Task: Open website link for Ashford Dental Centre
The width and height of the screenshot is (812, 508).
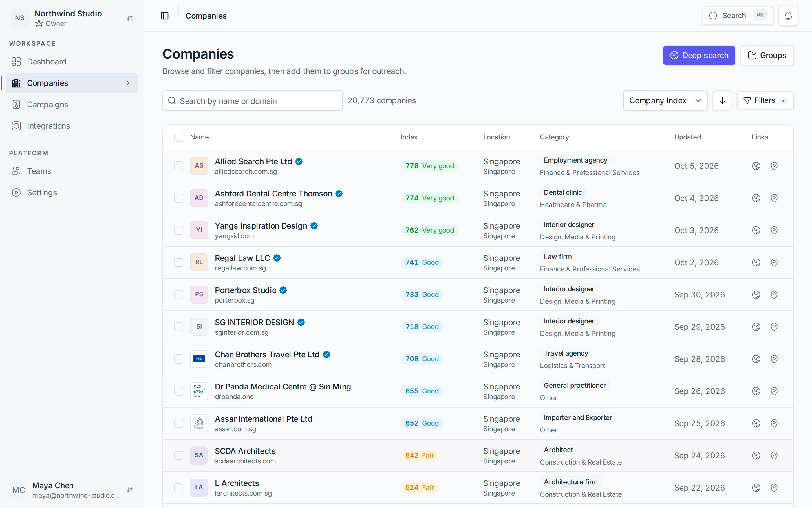Action: (756, 198)
